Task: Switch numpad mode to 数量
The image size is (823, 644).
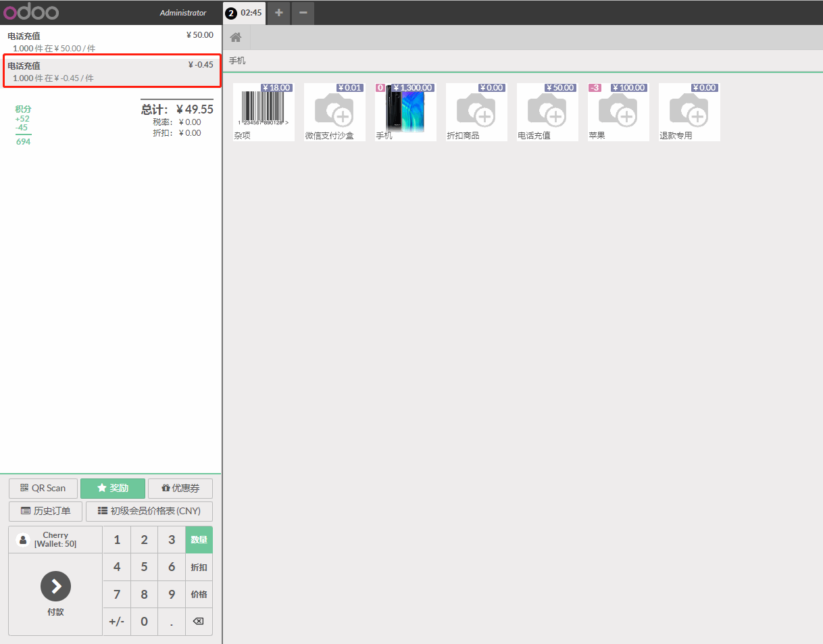Action: click(x=199, y=540)
